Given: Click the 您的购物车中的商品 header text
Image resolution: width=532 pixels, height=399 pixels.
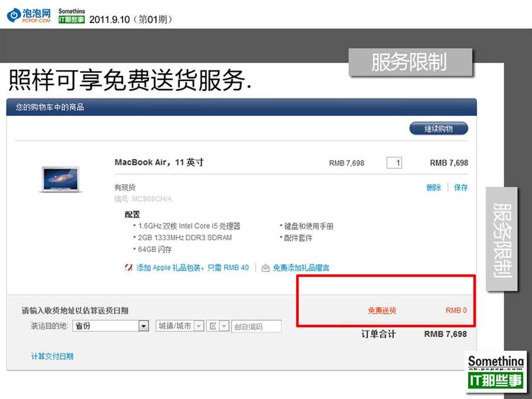Looking at the screenshot, I should tap(49, 107).
